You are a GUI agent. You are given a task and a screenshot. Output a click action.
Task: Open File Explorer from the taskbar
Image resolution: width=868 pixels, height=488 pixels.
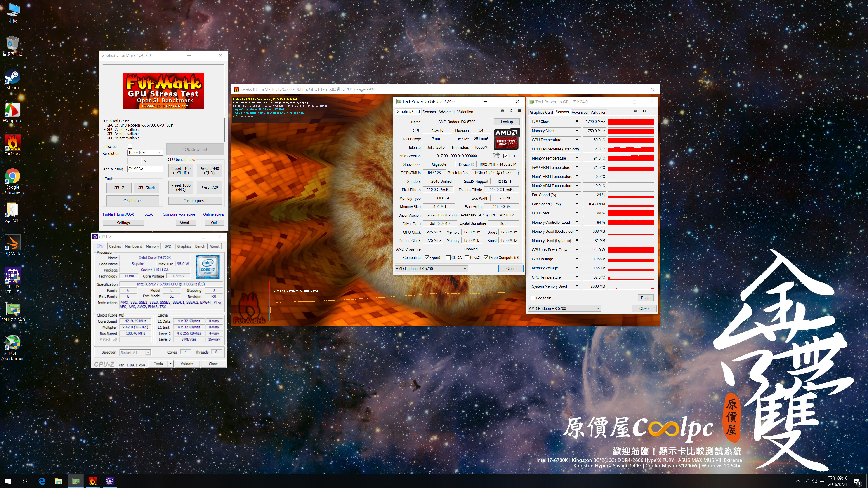(x=59, y=481)
